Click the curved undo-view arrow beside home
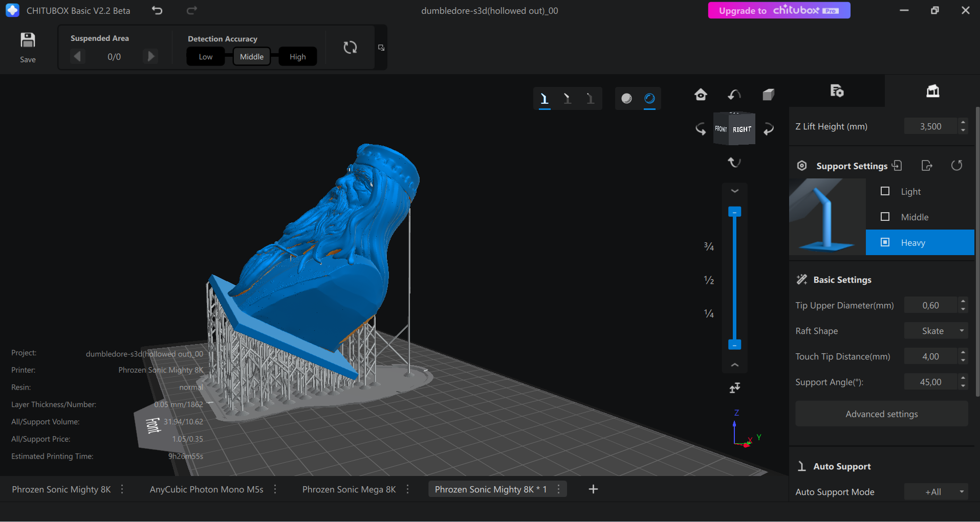This screenshot has height=522, width=980. click(734, 95)
